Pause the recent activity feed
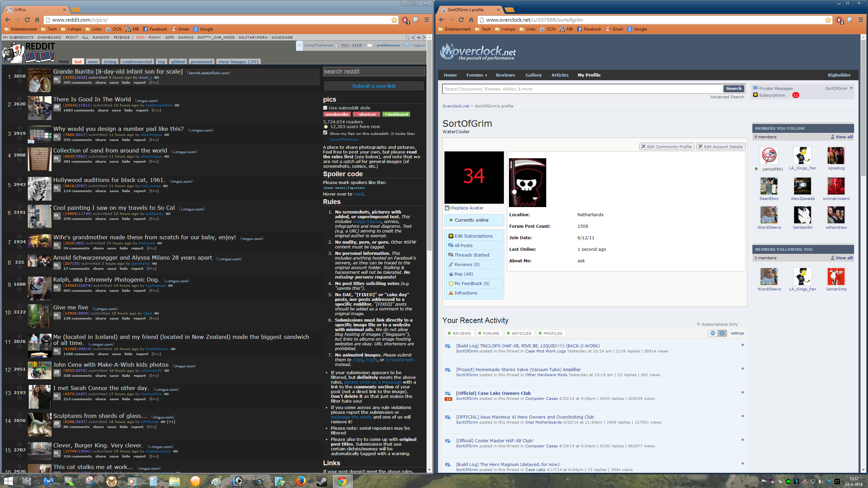 pos(713,333)
